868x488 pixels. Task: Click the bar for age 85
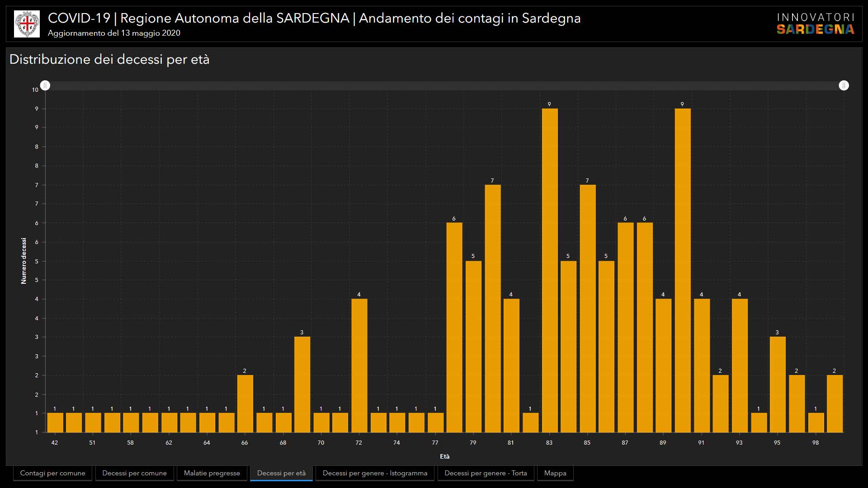tap(587, 307)
